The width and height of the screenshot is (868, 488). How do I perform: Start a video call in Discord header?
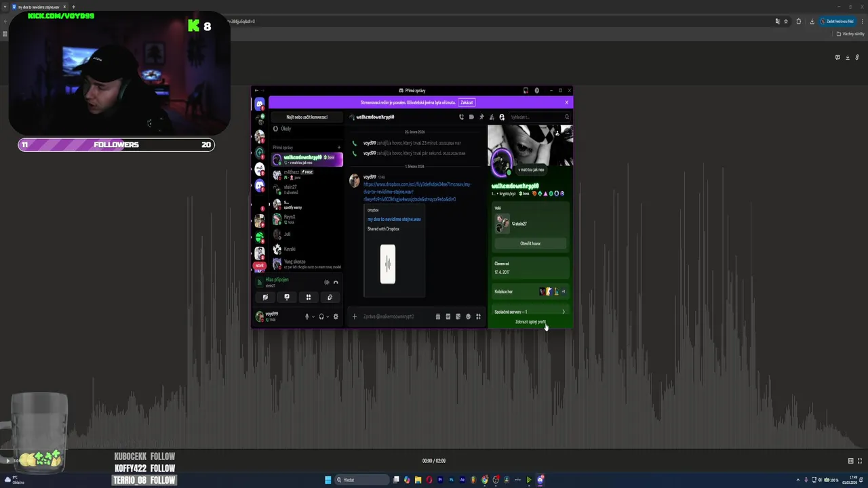coord(472,117)
